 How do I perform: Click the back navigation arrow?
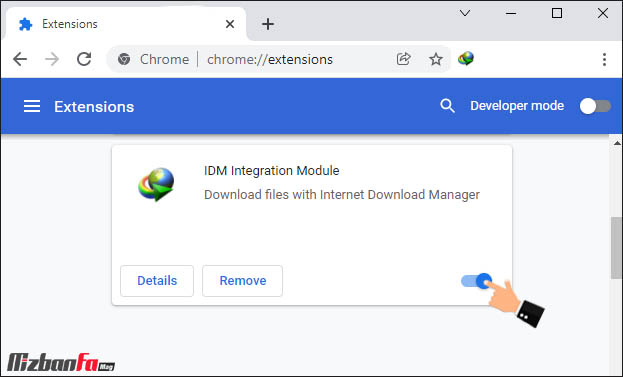coord(20,60)
